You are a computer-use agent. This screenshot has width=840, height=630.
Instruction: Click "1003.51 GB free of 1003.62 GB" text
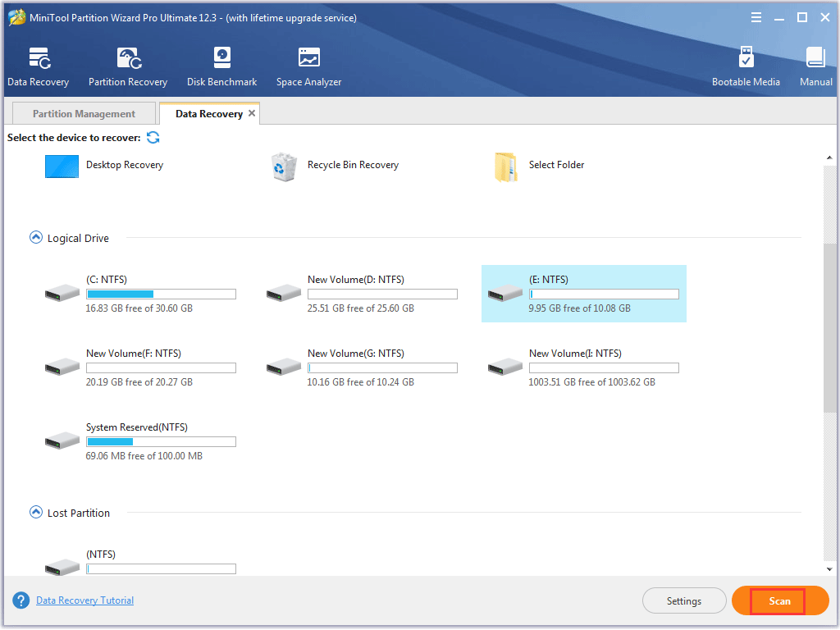(x=592, y=382)
